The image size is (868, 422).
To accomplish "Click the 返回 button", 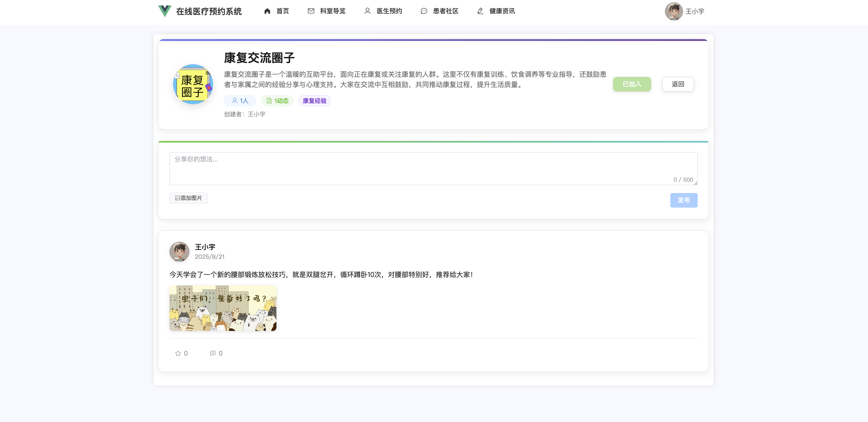I will [x=678, y=84].
